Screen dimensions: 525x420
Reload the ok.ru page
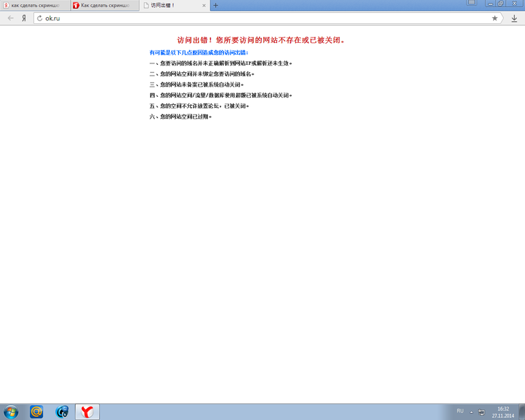pos(40,18)
